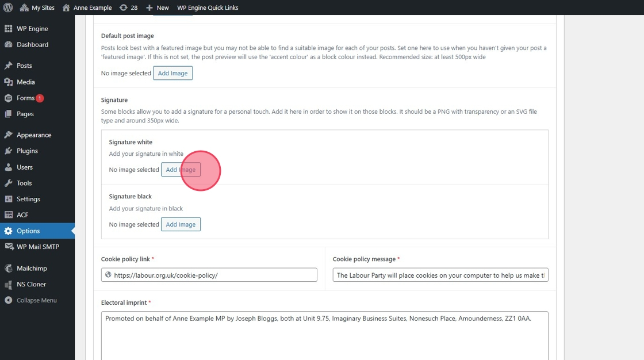Viewport: 644px width, 360px height.
Task: Click the Media library icon
Action: point(8,82)
